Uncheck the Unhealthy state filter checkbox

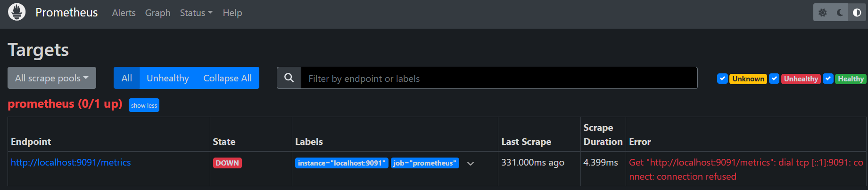(x=774, y=79)
